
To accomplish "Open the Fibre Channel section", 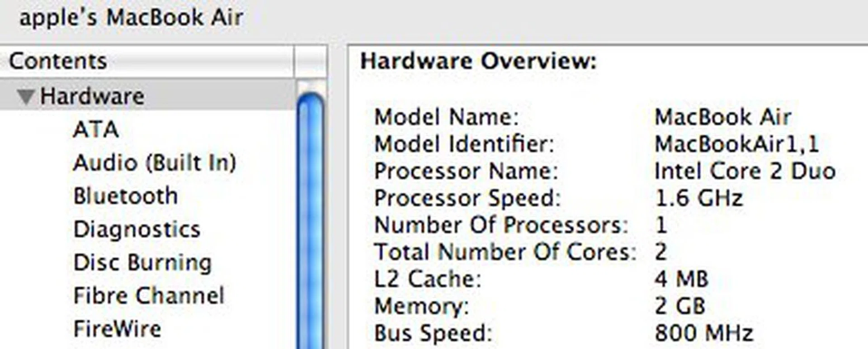I will 149,295.
